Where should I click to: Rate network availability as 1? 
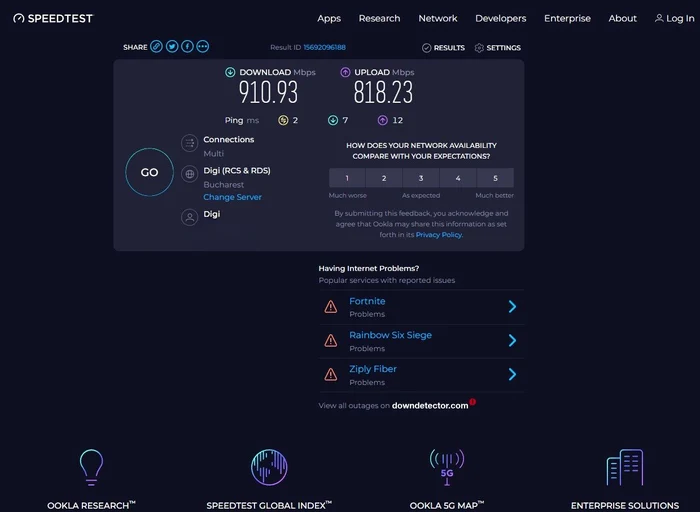[x=347, y=178]
